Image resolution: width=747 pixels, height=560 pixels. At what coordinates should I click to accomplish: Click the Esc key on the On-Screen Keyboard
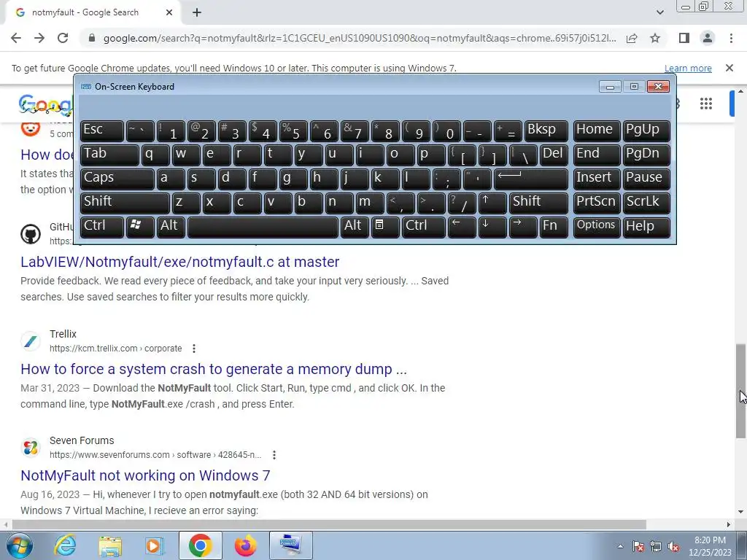tap(102, 131)
